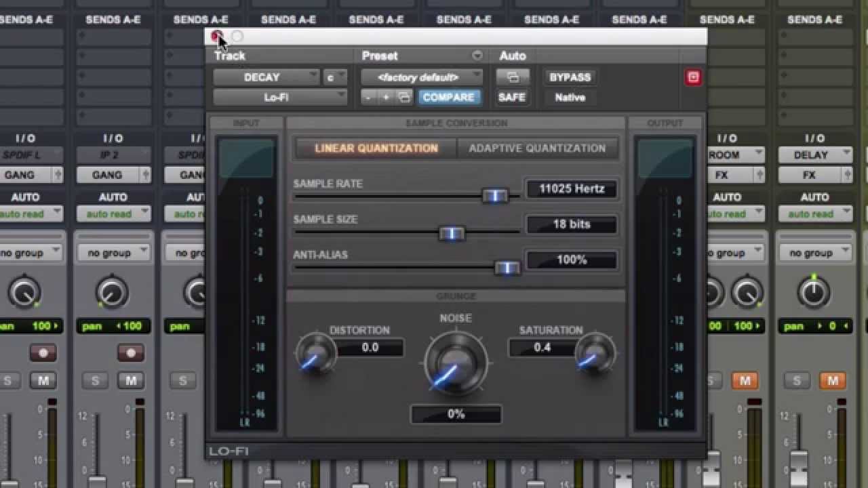Record-enable the IP 2 channel

tap(130, 353)
